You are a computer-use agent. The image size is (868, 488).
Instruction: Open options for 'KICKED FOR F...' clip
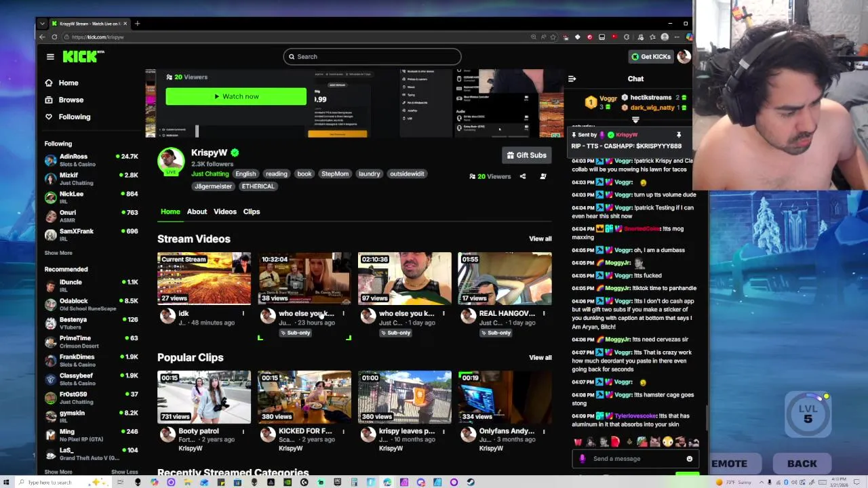pyautogui.click(x=343, y=431)
